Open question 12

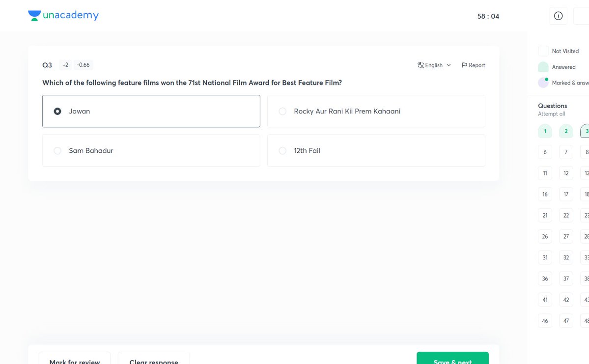pyautogui.click(x=566, y=173)
